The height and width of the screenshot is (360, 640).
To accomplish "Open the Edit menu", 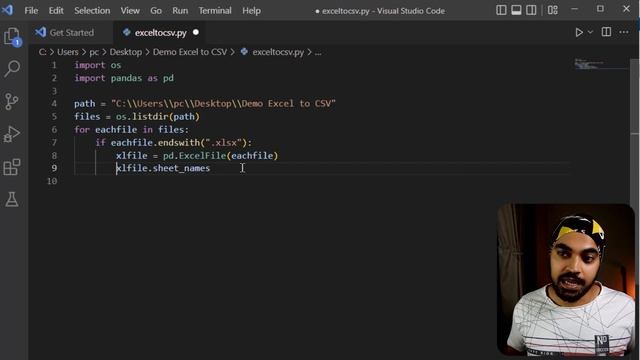I will [x=56, y=11].
